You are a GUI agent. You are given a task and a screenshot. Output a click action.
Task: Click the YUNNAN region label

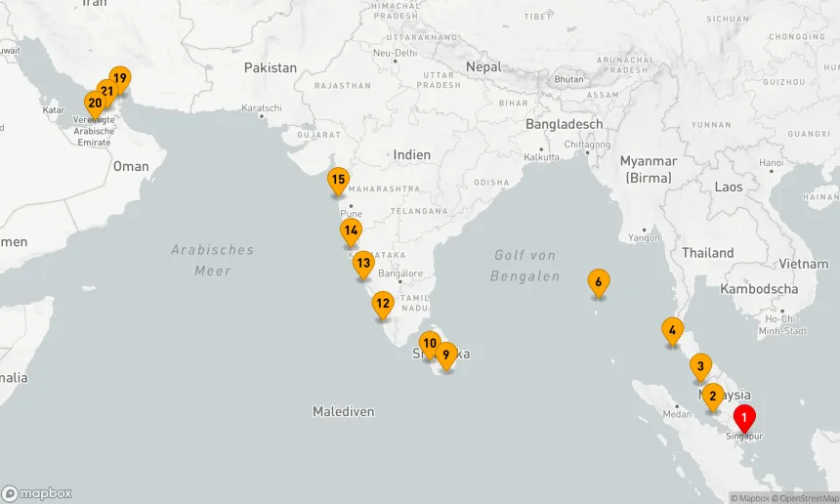711,125
